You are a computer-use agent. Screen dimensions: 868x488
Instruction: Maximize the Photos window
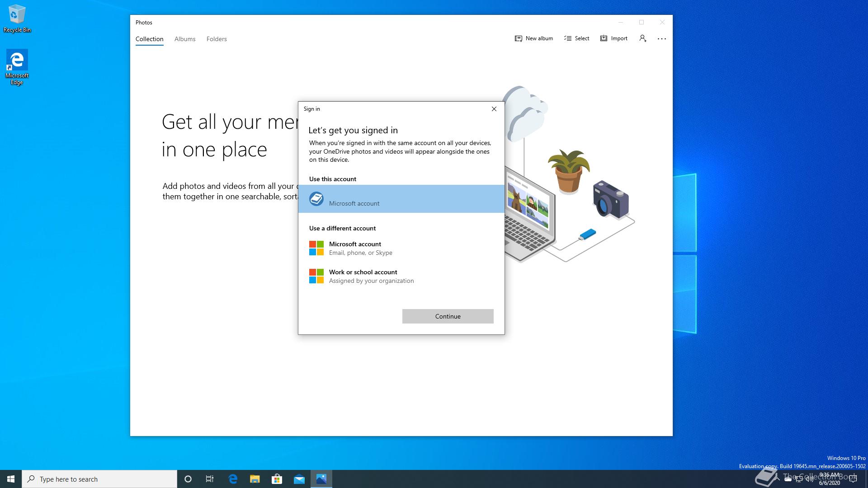[x=642, y=22]
